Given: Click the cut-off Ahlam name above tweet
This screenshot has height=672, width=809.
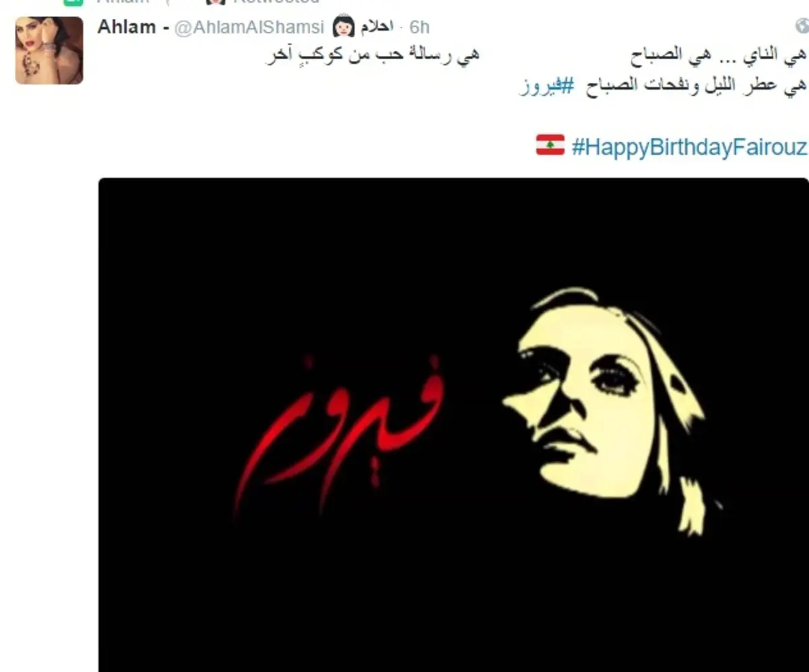Looking at the screenshot, I should click(123, 1).
